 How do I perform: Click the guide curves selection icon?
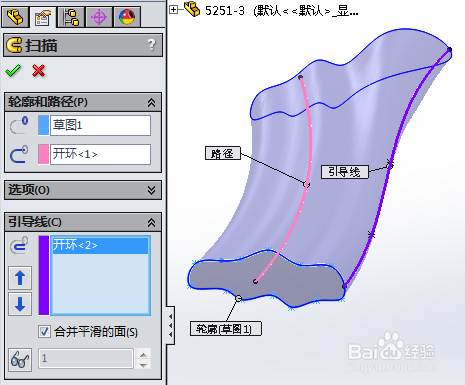coord(19,246)
